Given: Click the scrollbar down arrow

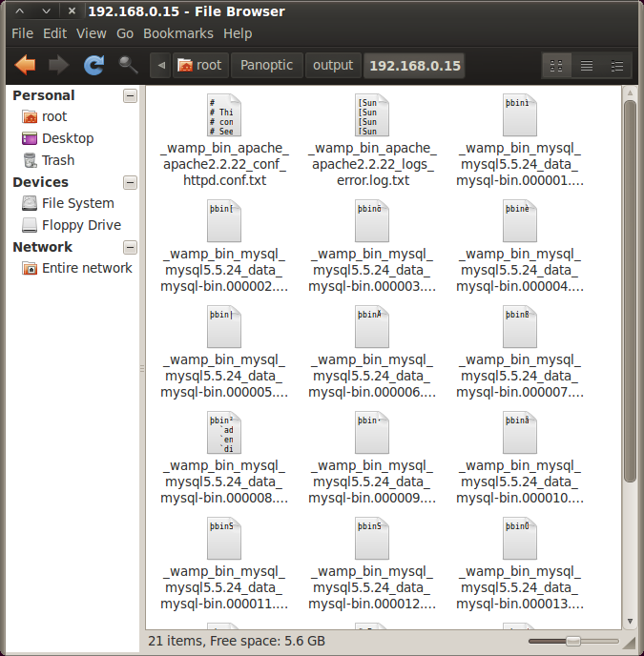Looking at the screenshot, I should point(630,622).
